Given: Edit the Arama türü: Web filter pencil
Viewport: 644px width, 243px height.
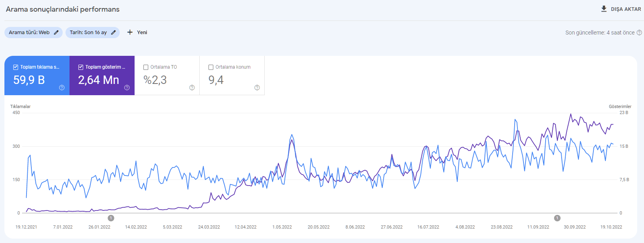Looking at the screenshot, I should pyautogui.click(x=56, y=33).
